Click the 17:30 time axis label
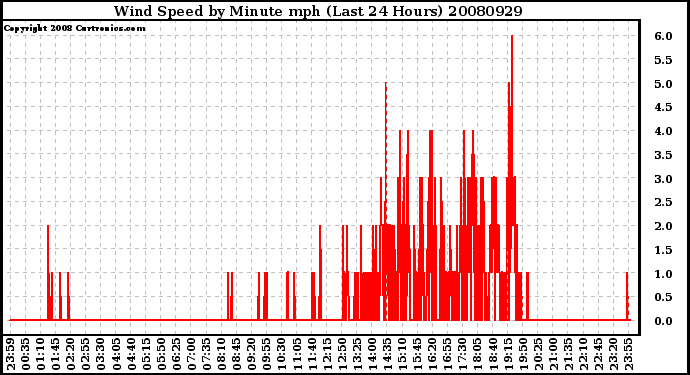The height and width of the screenshot is (375, 690). [462, 354]
